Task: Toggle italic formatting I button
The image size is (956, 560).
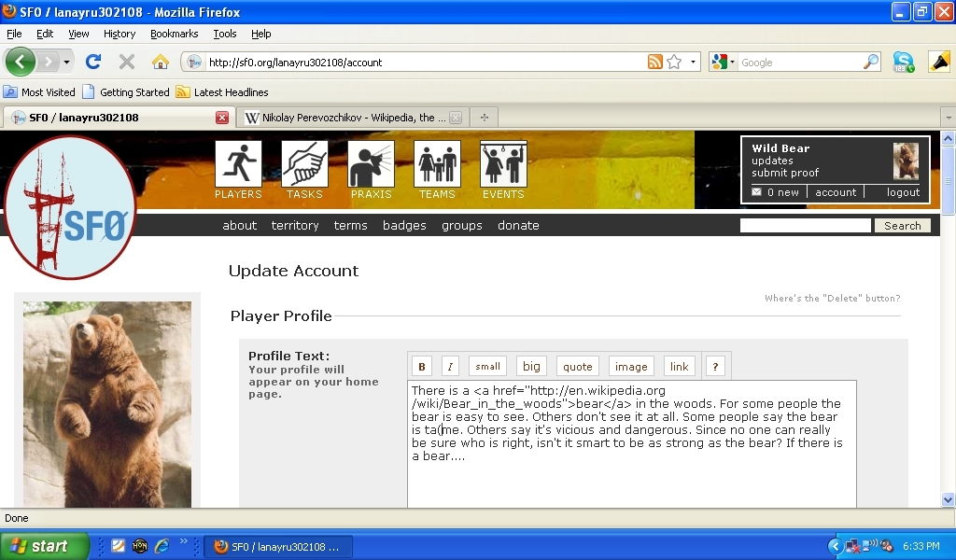Action: point(449,367)
